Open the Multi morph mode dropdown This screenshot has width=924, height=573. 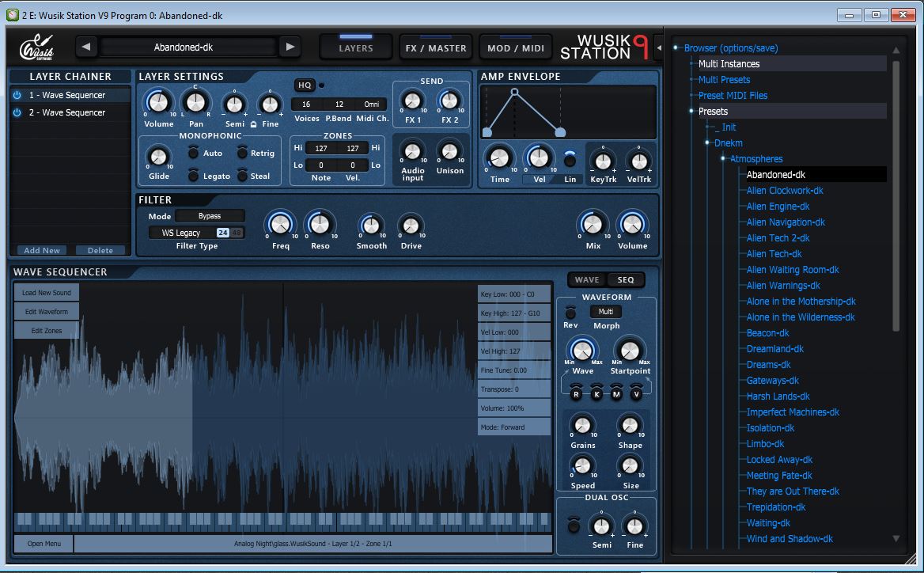606,311
